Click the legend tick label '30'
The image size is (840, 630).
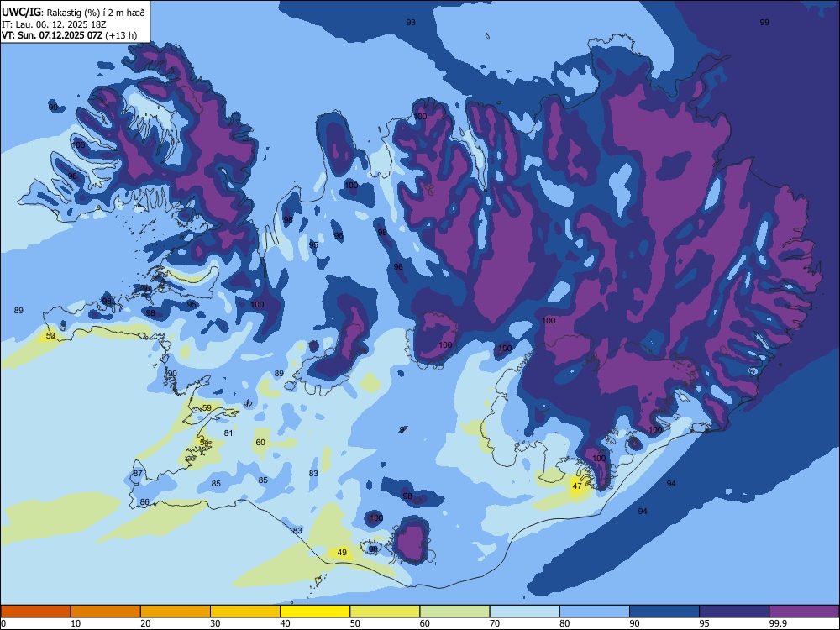coord(215,623)
